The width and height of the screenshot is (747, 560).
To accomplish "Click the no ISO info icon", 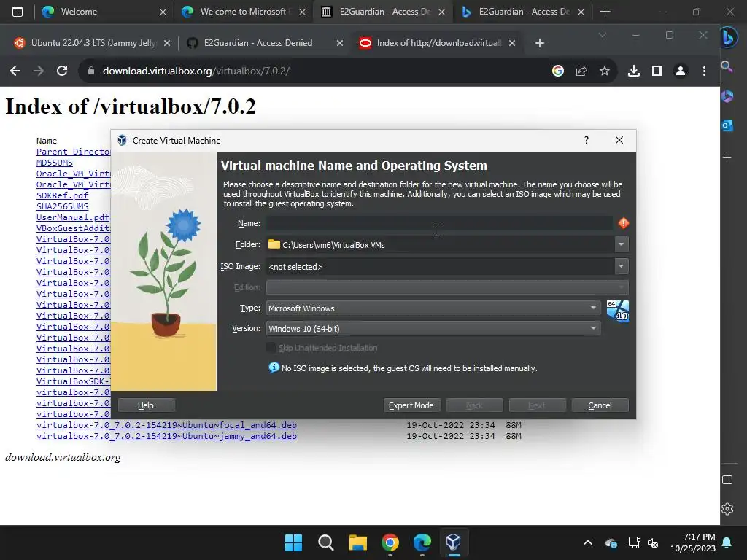I will (274, 367).
